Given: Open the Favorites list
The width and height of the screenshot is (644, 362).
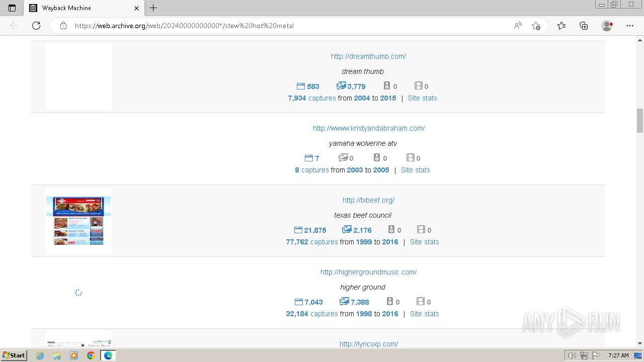Looking at the screenshot, I should (561, 26).
